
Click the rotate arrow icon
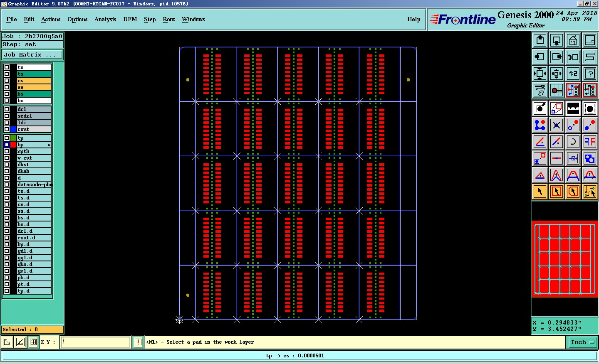coord(573,142)
